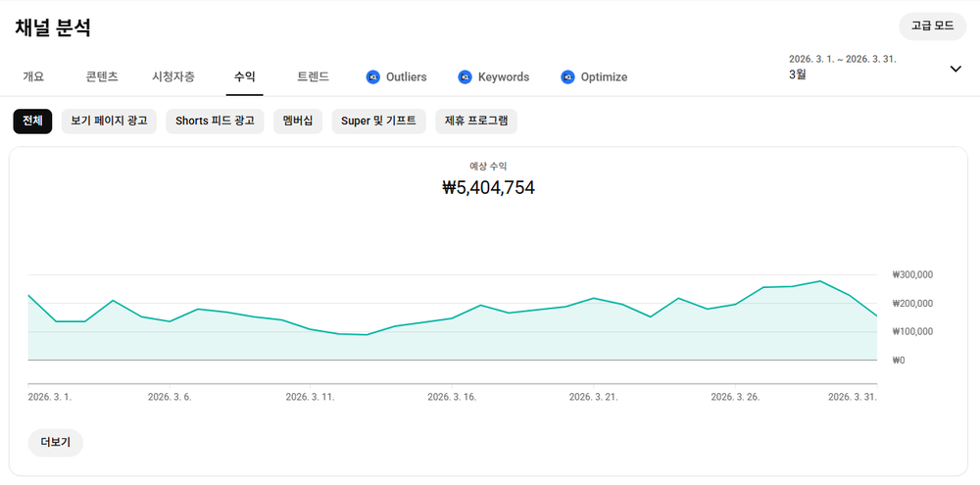Open the 트렌드 tab
Viewport: 980px width, 485px height.
click(x=314, y=76)
